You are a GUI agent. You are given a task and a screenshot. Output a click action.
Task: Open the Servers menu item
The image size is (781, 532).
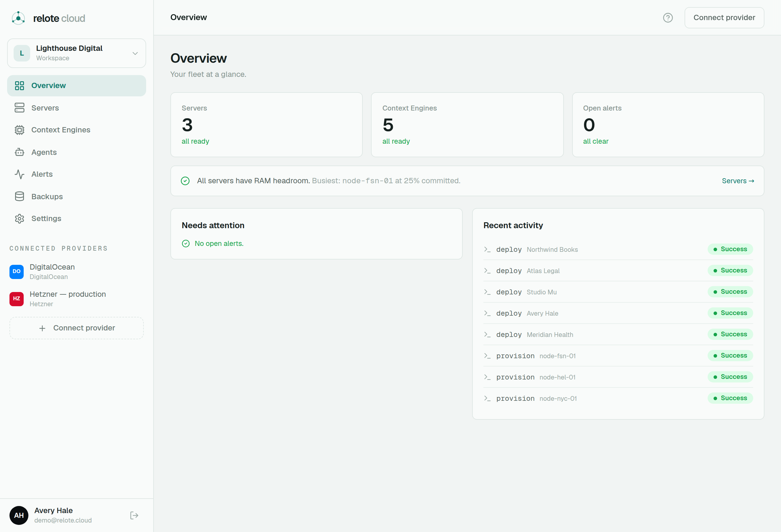[77, 108]
